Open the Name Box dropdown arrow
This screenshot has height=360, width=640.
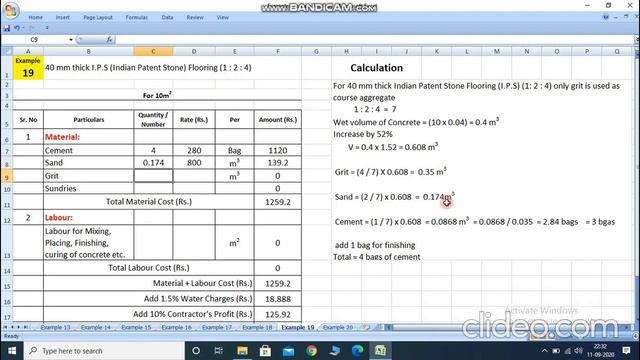pyautogui.click(x=71, y=40)
